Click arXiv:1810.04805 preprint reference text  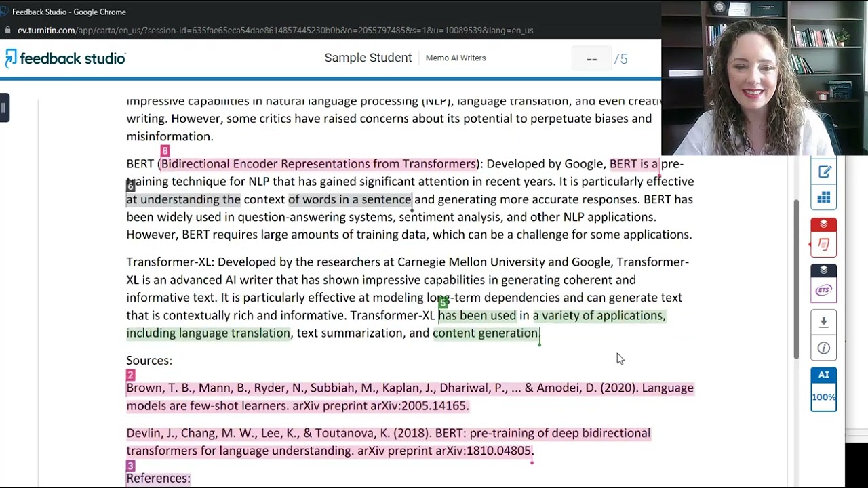(x=484, y=451)
